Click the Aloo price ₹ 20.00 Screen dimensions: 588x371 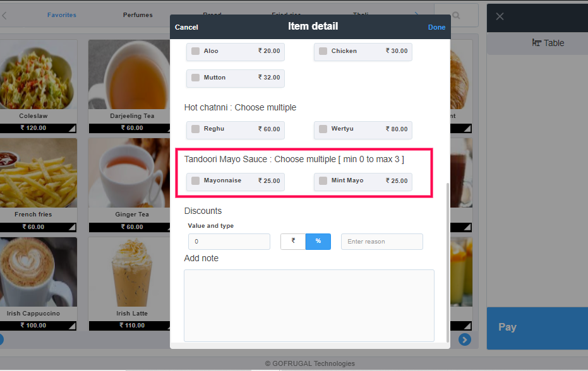pyautogui.click(x=269, y=51)
